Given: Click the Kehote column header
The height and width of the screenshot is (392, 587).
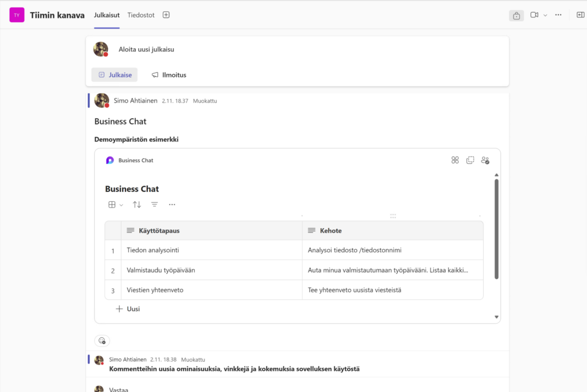Looking at the screenshot, I should (393, 230).
